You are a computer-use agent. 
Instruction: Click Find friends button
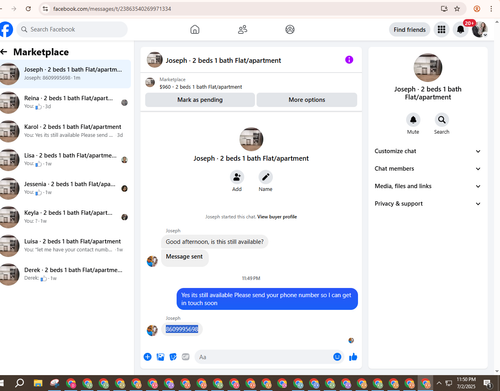pyautogui.click(x=409, y=30)
